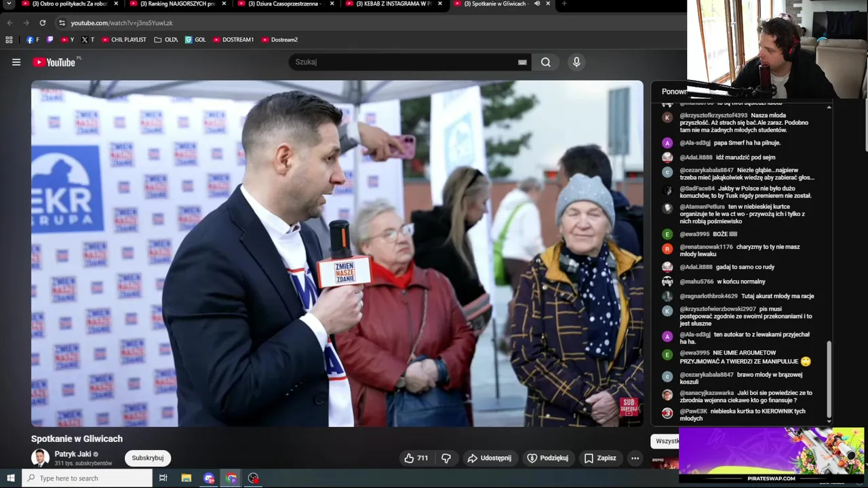Switch to "Dziura Czasoprzestrzenna" tab
This screenshot has width=868, height=488.
click(x=286, y=3)
